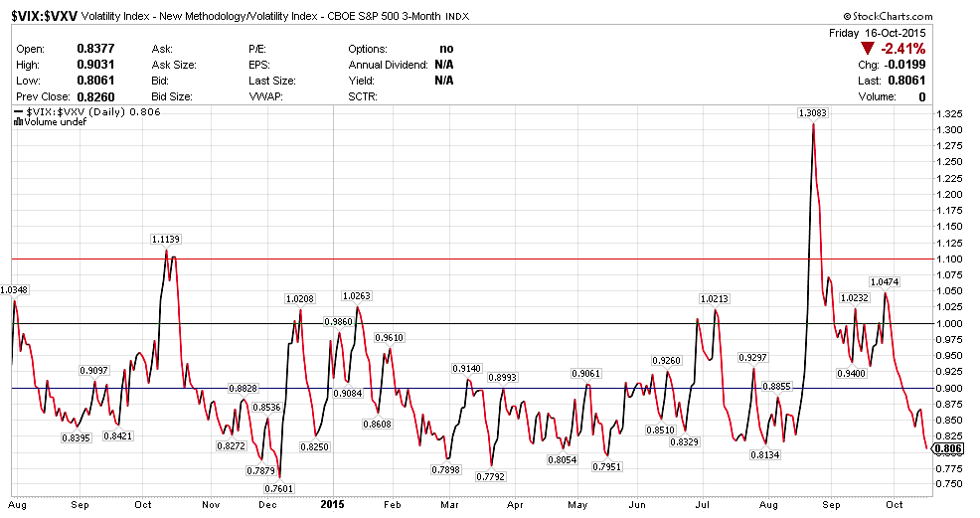This screenshot has width=980, height=518.
Task: Click the 0.9084 data label
Action: [348, 393]
